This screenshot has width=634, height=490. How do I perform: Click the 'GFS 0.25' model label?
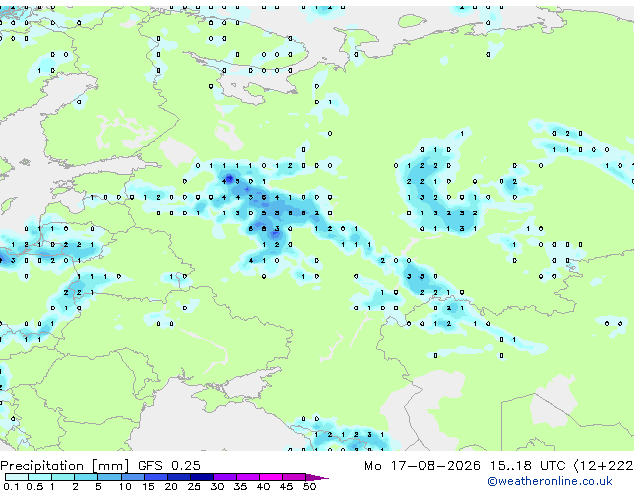[169, 466]
